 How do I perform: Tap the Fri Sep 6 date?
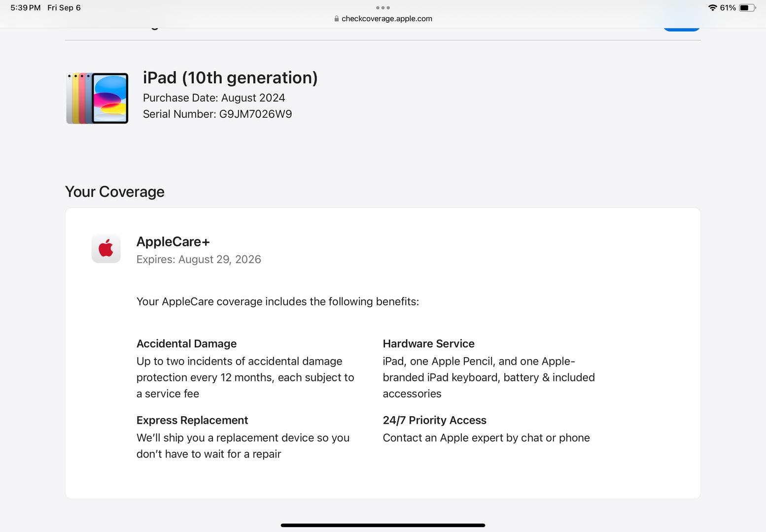click(x=64, y=8)
